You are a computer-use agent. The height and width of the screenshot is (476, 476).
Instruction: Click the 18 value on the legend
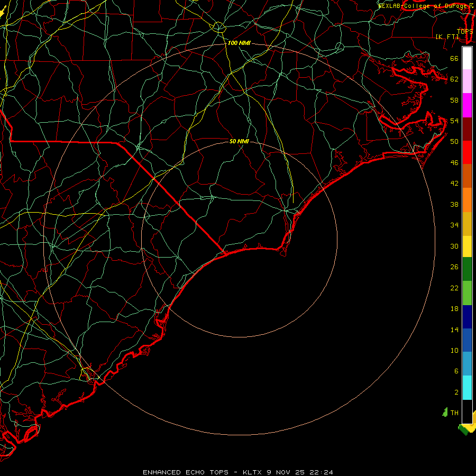(454, 309)
